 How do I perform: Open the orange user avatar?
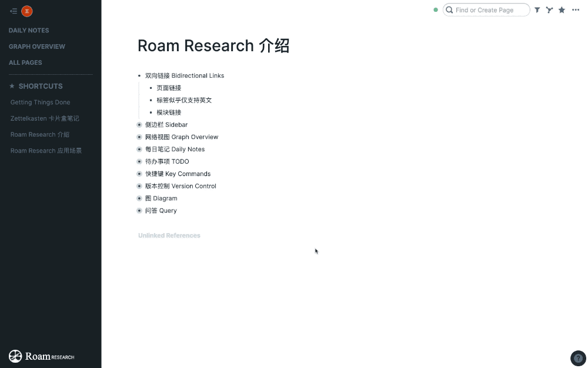point(27,11)
